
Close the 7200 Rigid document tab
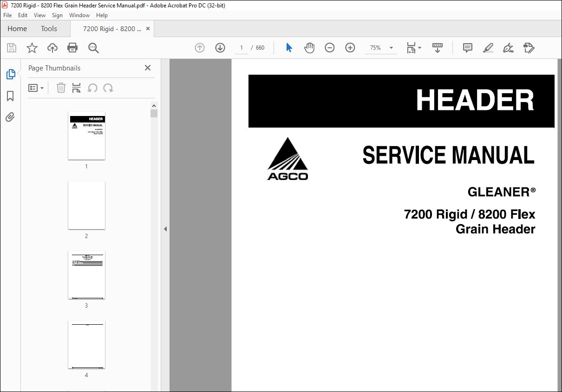[148, 29]
